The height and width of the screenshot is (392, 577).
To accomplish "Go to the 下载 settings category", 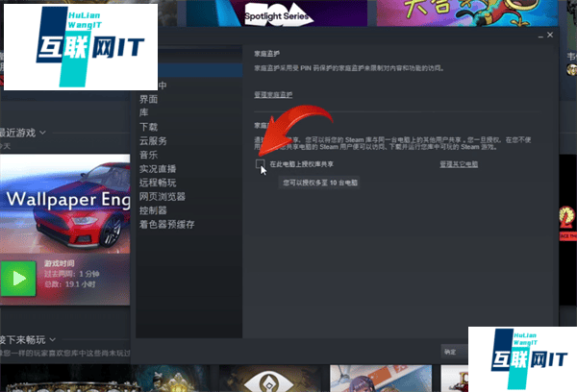I will (x=148, y=127).
